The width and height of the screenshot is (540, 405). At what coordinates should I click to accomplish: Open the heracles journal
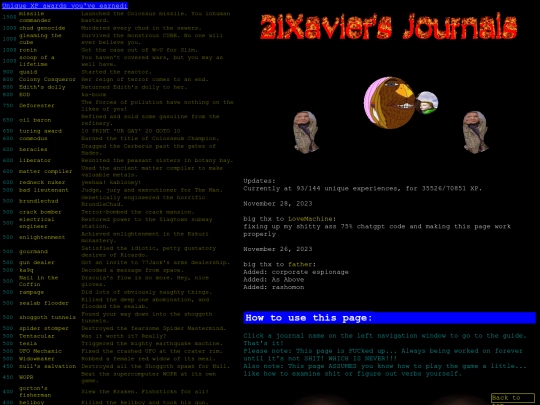(33, 149)
